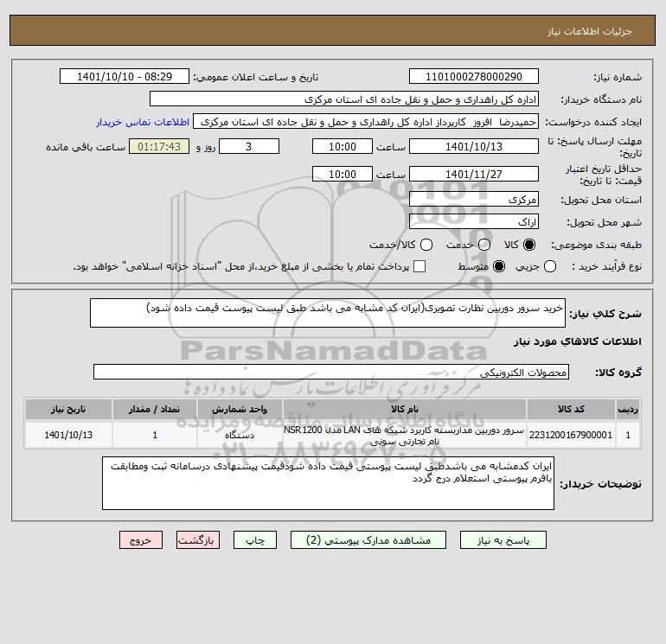
Task: Click announcement date field 1401/10/10 - 08:29
Action: click(x=125, y=76)
